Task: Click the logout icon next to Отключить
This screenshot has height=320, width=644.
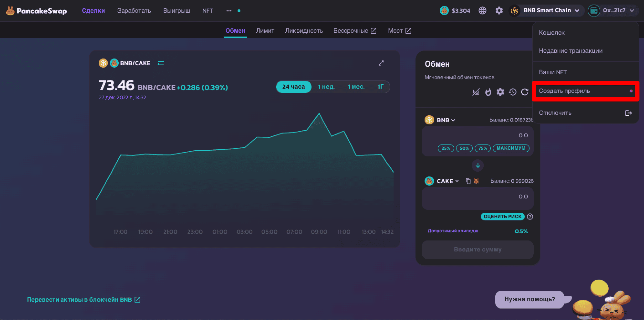Action: click(x=628, y=113)
